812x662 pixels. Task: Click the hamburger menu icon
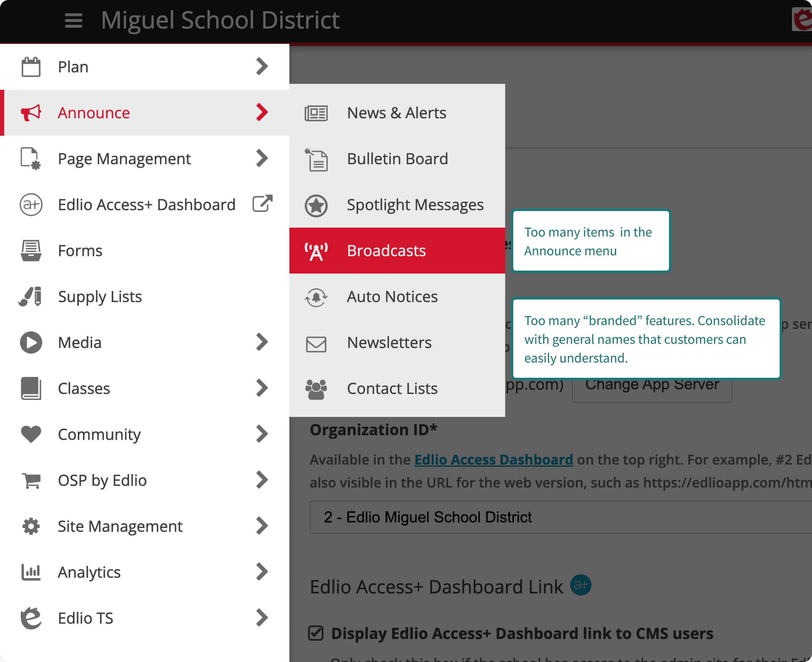[x=73, y=20]
